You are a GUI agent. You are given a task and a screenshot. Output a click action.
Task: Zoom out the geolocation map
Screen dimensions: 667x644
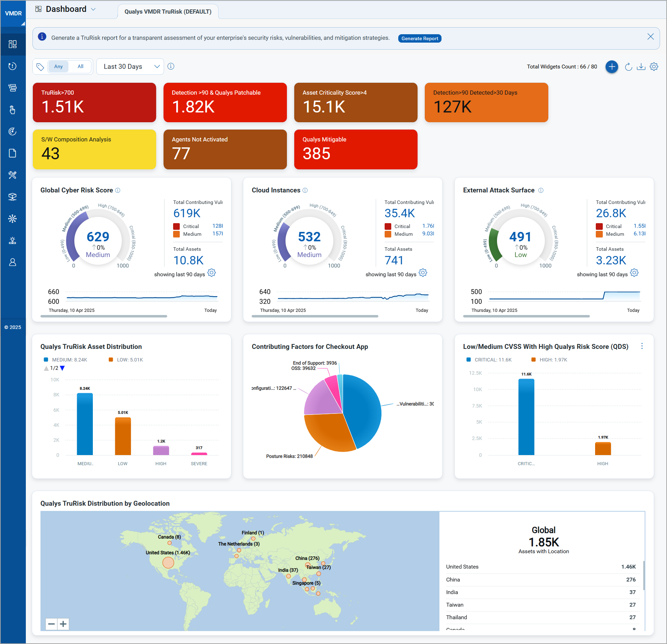51,624
